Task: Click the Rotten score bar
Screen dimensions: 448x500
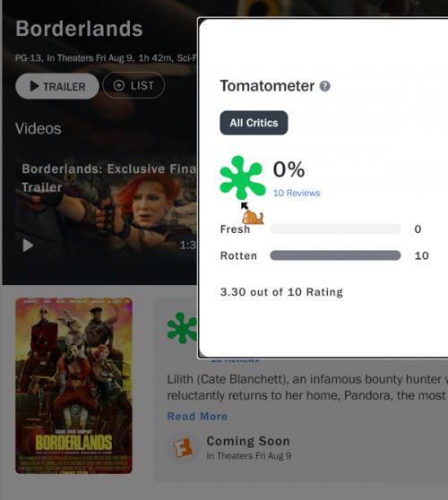Action: coord(335,255)
